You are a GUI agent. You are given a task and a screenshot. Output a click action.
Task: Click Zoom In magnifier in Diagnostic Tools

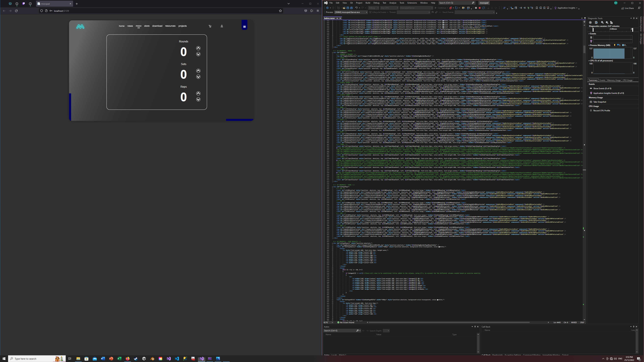602,22
